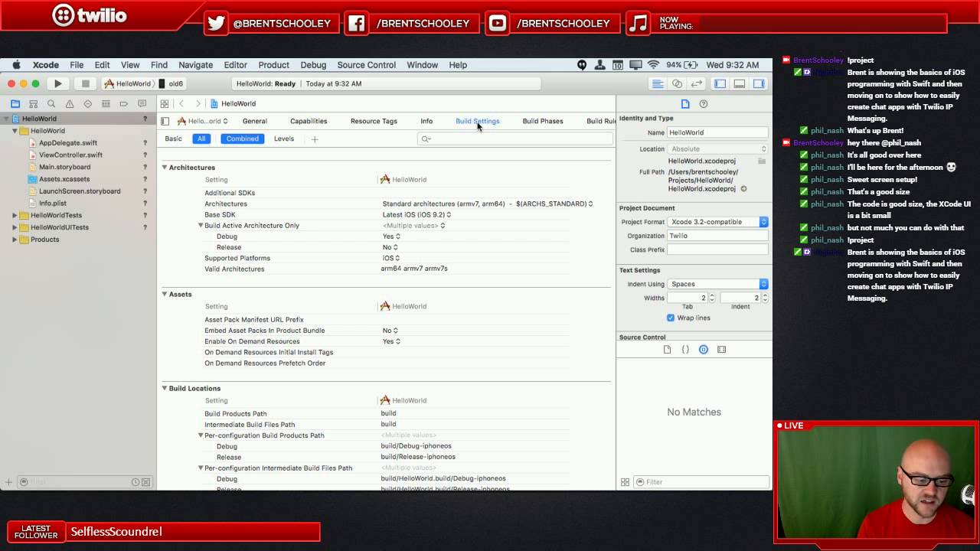Choose project location folder icon
This screenshot has width=980, height=551.
(x=762, y=161)
